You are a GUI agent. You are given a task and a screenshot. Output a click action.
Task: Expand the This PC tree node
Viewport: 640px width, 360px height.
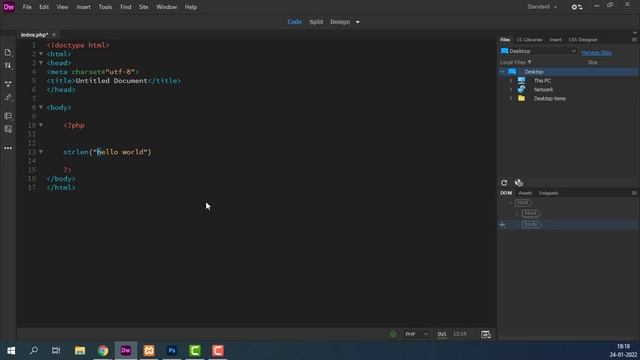511,80
